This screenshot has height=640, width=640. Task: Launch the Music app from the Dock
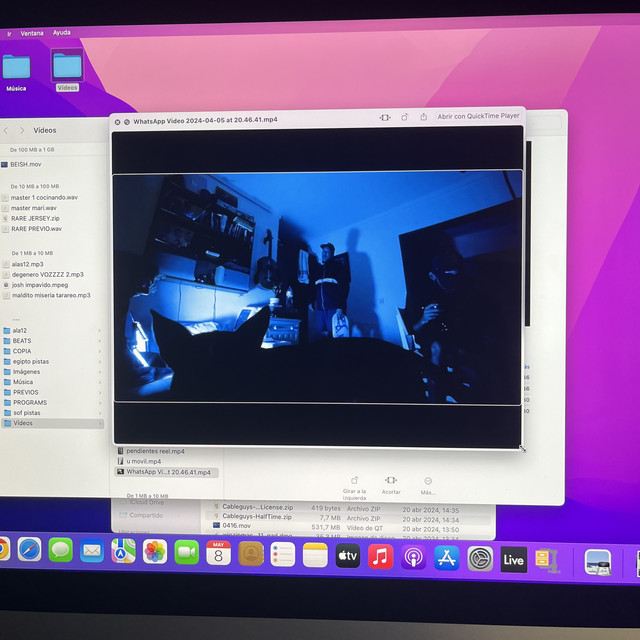(380, 556)
